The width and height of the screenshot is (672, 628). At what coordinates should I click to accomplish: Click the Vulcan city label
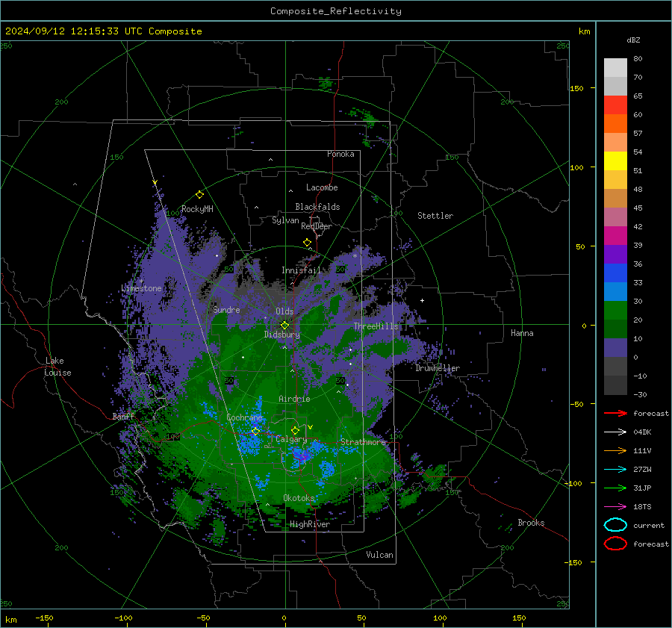click(380, 555)
